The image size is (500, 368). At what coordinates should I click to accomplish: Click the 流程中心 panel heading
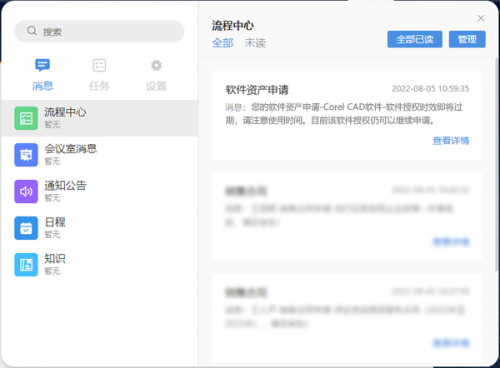click(x=233, y=26)
